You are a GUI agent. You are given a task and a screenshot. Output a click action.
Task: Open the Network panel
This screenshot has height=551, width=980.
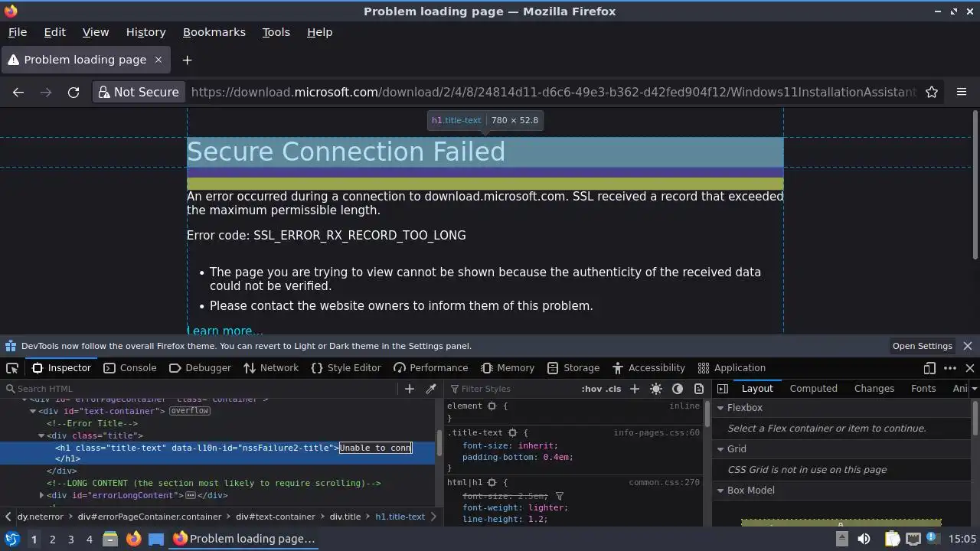tap(271, 368)
